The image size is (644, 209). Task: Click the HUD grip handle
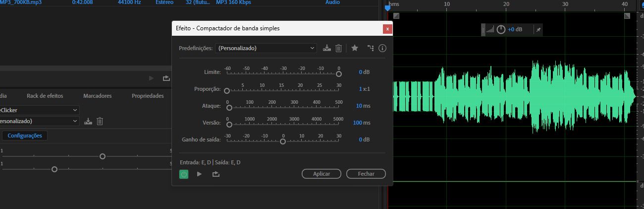[483, 30]
